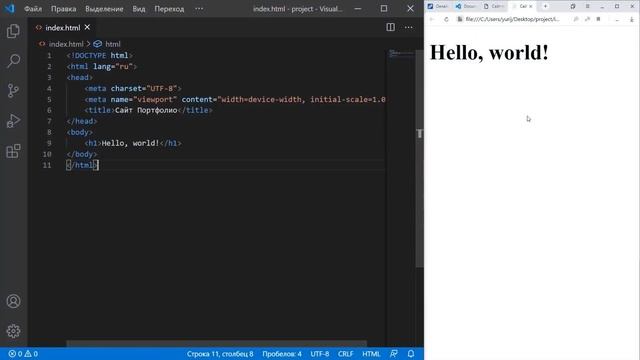Click the meta name="viewport" line
The height and width of the screenshot is (360, 640).
(235, 100)
